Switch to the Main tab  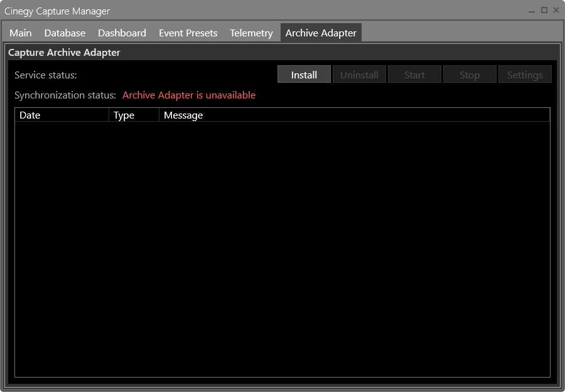[20, 33]
